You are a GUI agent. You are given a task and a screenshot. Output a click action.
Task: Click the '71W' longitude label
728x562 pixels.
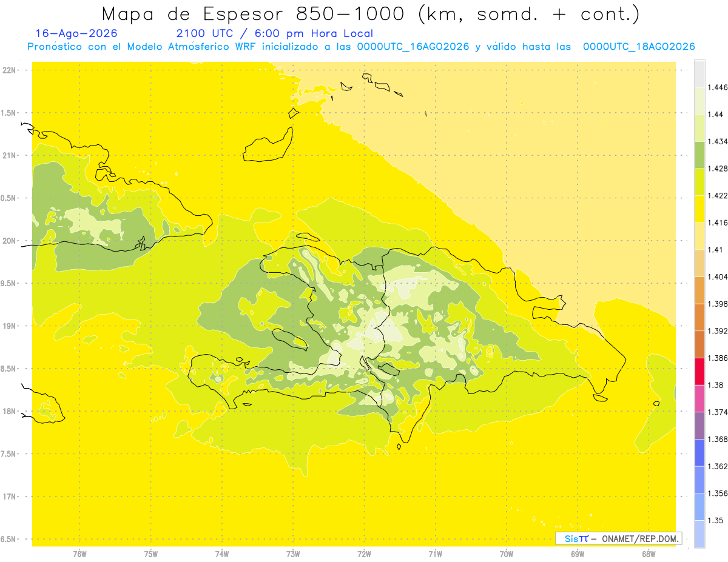pos(435,554)
